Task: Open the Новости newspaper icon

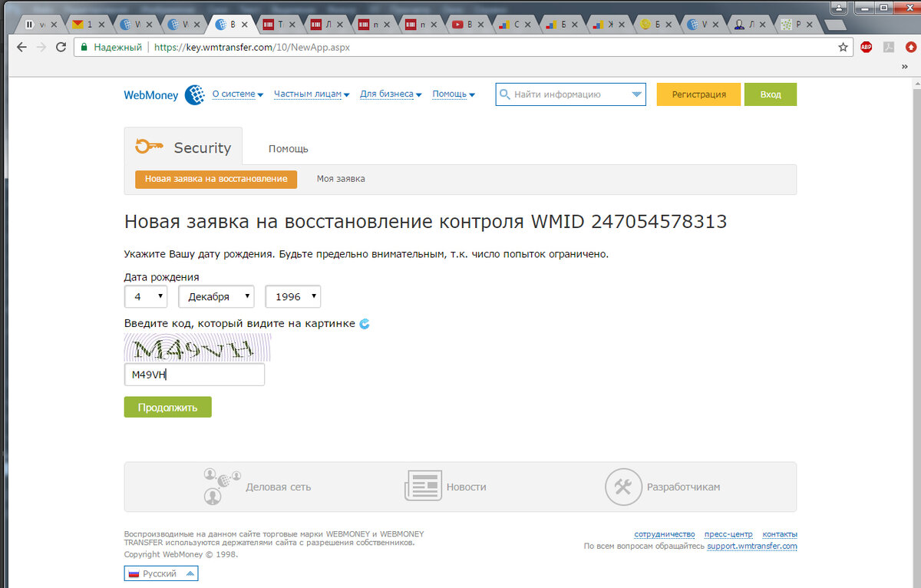Action: pyautogui.click(x=424, y=487)
